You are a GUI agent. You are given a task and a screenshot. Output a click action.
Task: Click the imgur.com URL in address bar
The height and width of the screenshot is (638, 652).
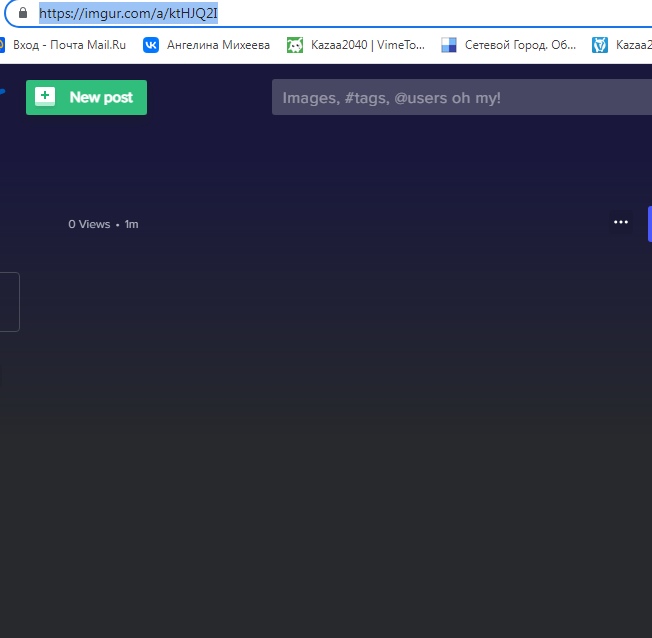pyautogui.click(x=128, y=14)
